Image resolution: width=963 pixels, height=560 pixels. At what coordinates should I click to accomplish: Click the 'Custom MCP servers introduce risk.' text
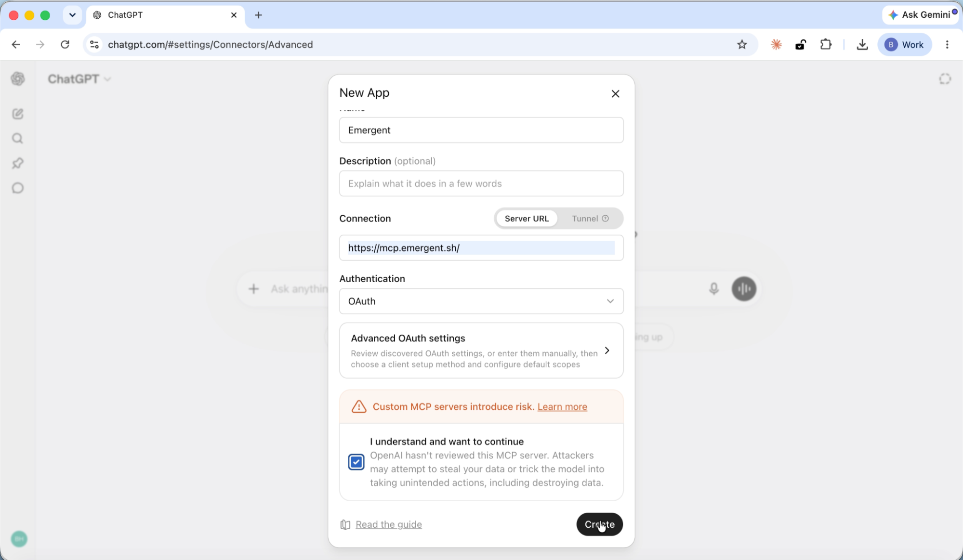pos(453,407)
